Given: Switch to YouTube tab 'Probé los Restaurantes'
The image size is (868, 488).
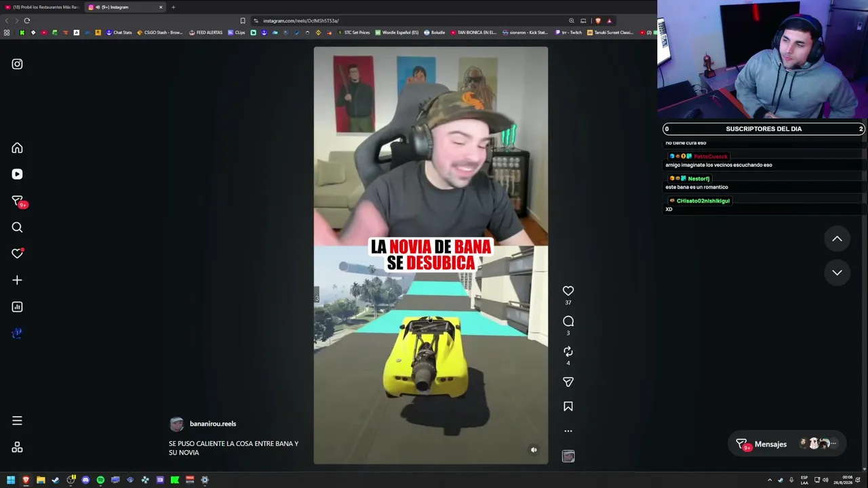Looking at the screenshot, I should tap(42, 7).
